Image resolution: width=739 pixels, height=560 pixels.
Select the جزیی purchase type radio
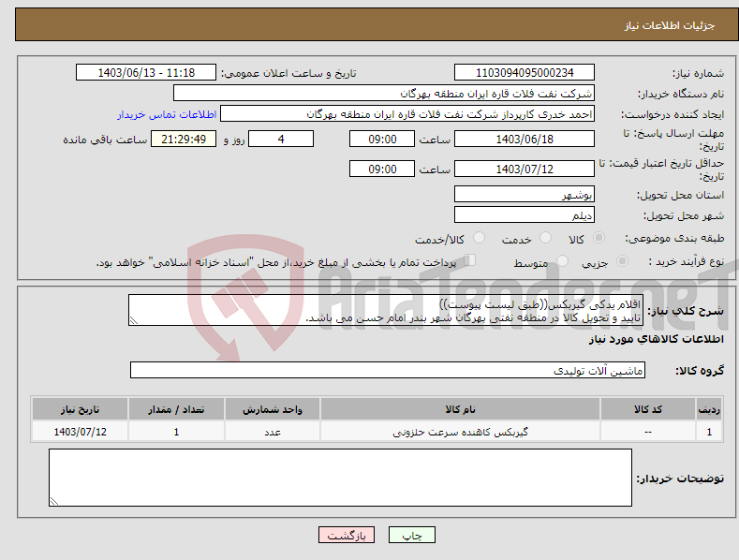[x=622, y=260]
